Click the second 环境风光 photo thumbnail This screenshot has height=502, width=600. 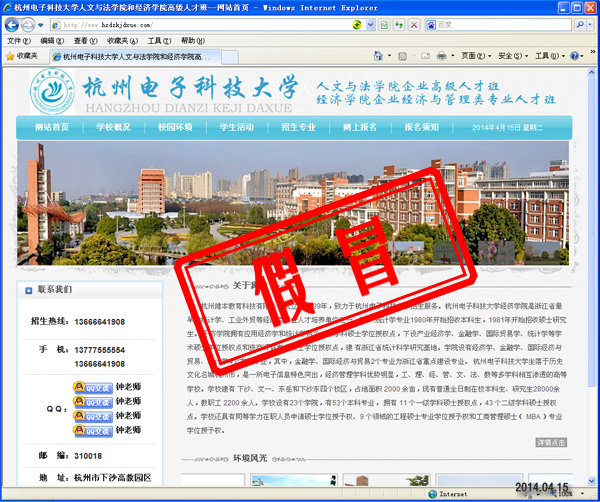click(294, 480)
